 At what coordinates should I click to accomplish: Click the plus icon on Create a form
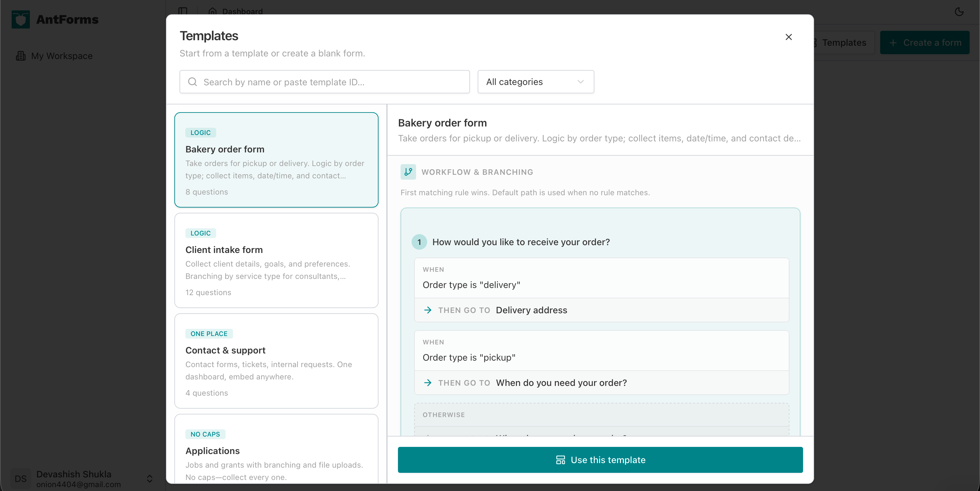(893, 42)
